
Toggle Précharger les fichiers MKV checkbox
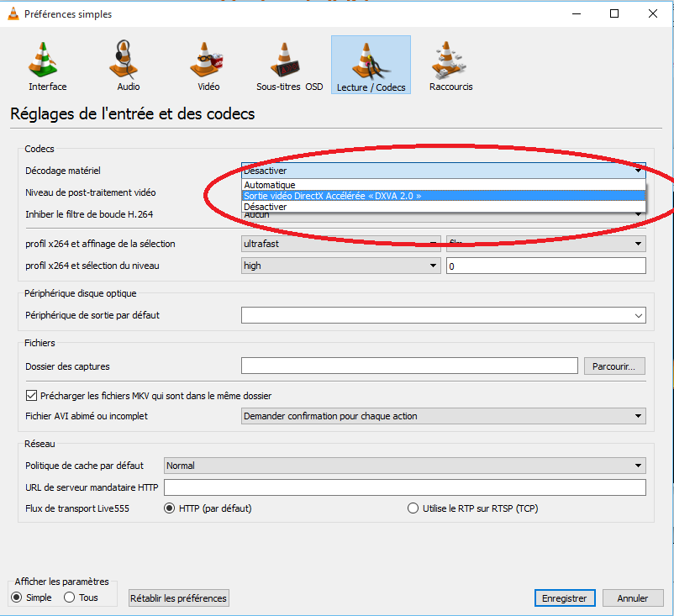click(x=32, y=395)
